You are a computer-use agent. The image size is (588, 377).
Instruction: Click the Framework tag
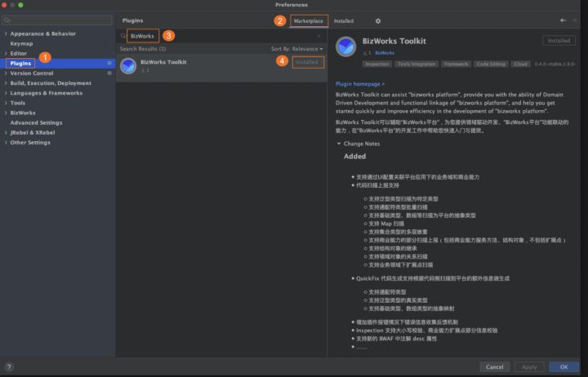click(456, 64)
